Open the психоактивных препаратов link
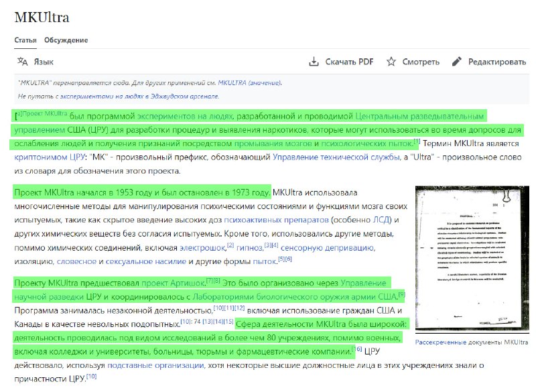This screenshot has width=536, height=392. [276, 220]
